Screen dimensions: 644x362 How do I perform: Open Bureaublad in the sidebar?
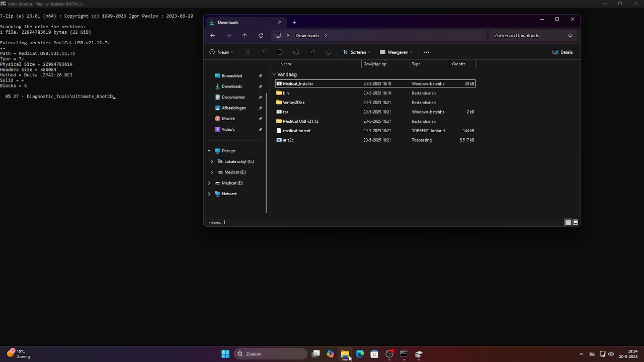[x=232, y=76]
